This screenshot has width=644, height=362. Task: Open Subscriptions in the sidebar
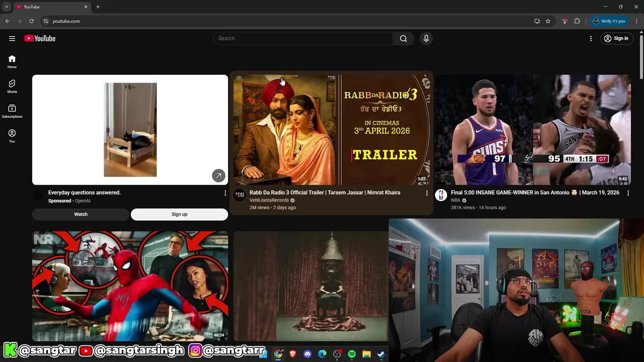[x=12, y=111]
